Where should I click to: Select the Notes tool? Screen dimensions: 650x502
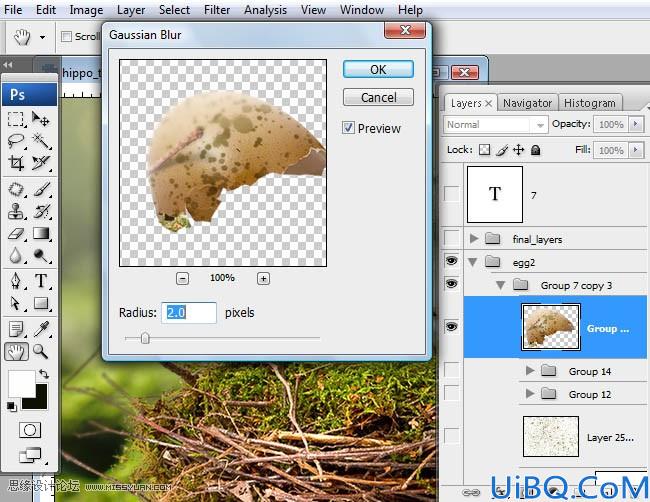16,329
